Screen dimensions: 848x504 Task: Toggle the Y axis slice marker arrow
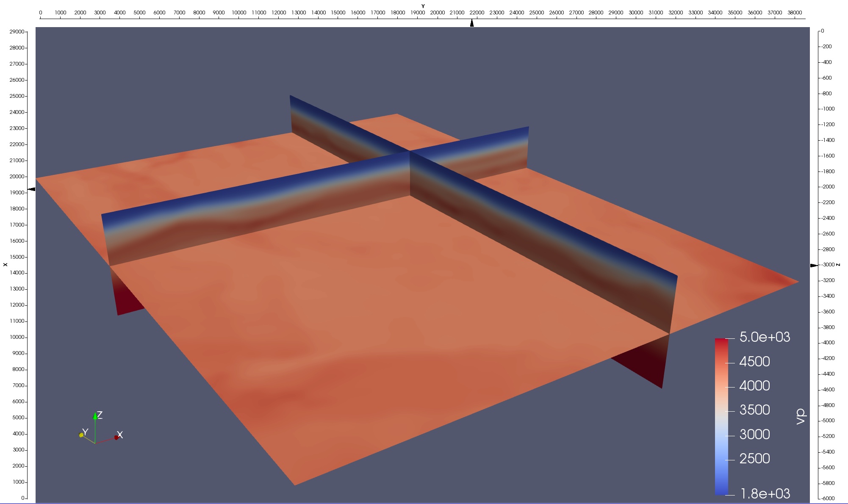[471, 23]
